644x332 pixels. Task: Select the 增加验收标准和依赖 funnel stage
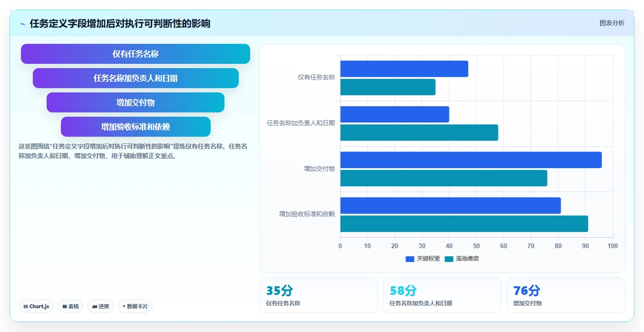pyautogui.click(x=136, y=127)
